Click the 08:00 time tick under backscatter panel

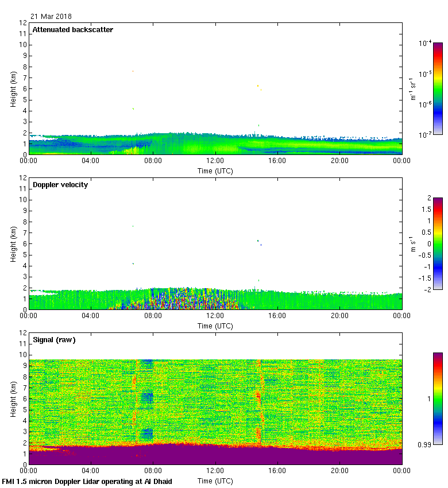[153, 161]
